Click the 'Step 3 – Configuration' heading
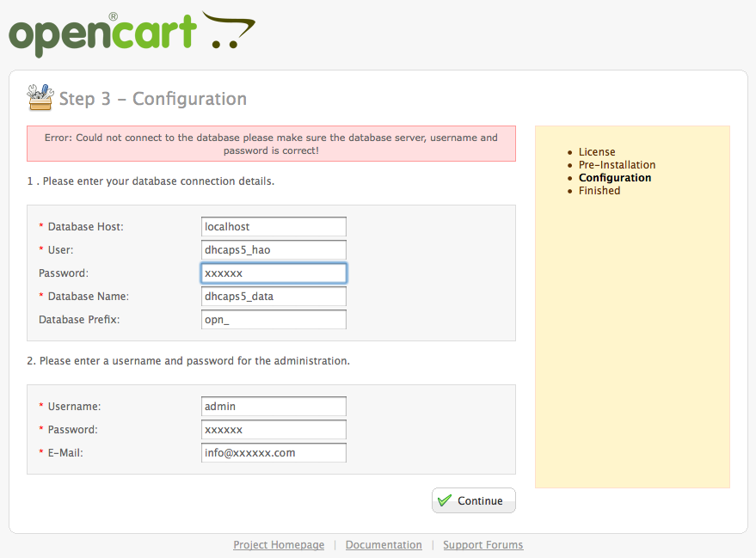756x558 pixels. tap(153, 99)
